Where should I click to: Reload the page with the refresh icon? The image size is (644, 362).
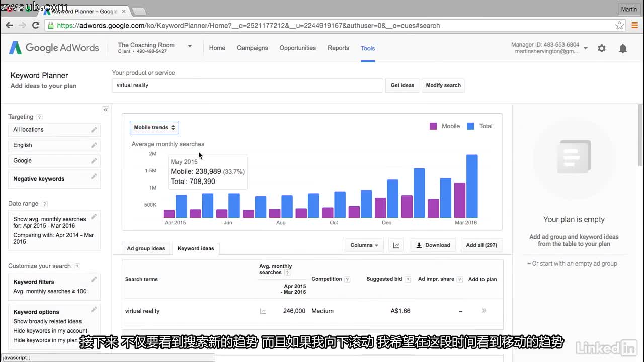coord(36,25)
